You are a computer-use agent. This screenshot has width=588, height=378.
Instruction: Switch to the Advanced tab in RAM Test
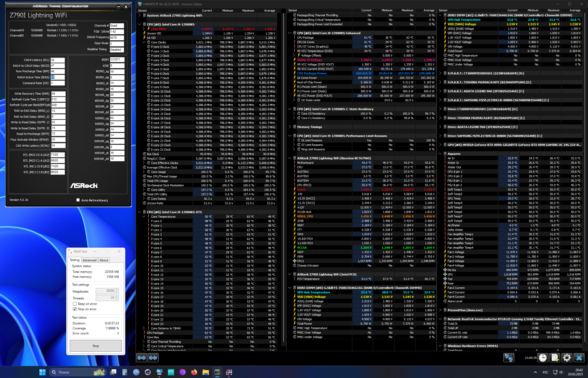pyautogui.click(x=89, y=260)
